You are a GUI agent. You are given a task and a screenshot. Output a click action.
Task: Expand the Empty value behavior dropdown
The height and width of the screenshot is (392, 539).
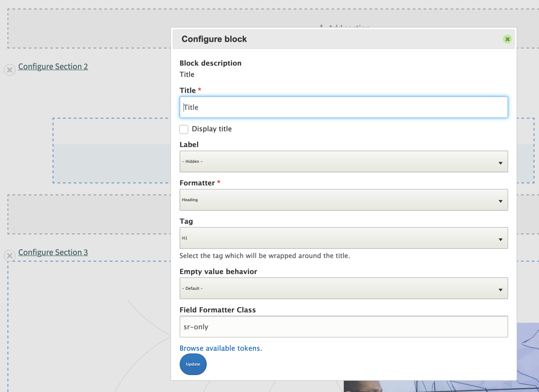344,288
